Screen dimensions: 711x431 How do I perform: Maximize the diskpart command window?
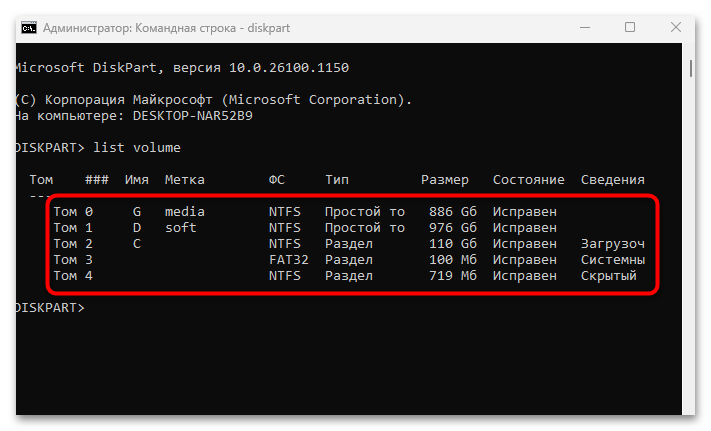pos(630,27)
